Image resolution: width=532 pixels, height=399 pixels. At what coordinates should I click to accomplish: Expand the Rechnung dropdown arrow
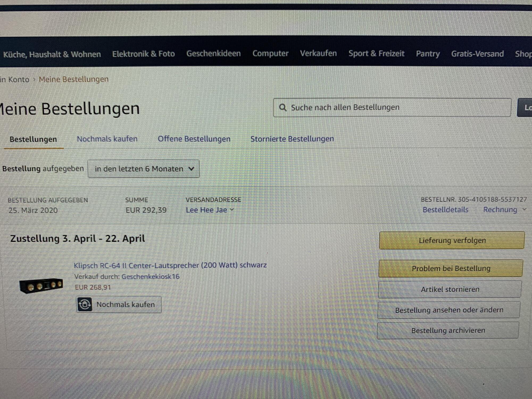point(524,210)
